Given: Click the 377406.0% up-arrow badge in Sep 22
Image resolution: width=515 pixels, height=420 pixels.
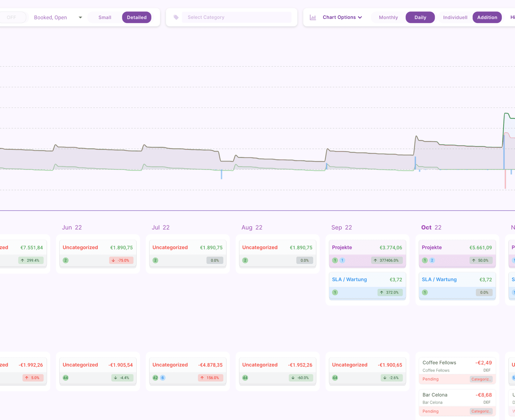Looking at the screenshot, I should coord(387,260).
